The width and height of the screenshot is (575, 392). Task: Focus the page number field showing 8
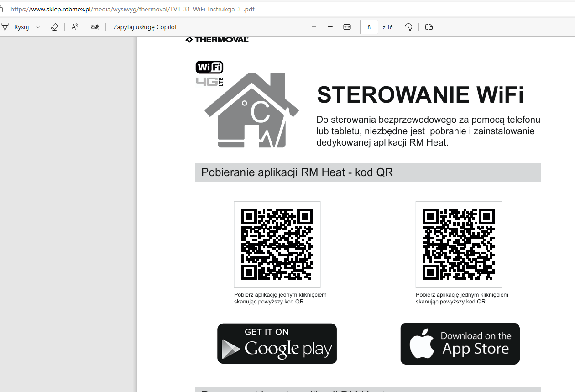369,27
